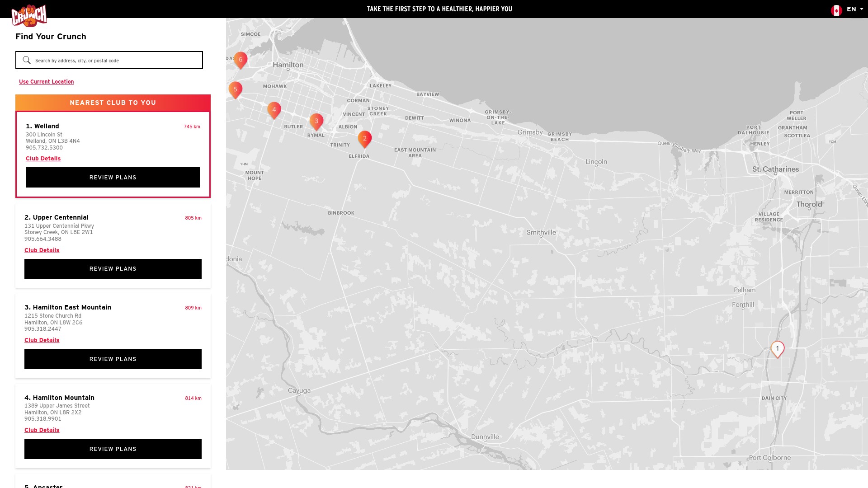The width and height of the screenshot is (868, 488).
Task: Click the St. Catharines map label
Action: click(x=775, y=169)
